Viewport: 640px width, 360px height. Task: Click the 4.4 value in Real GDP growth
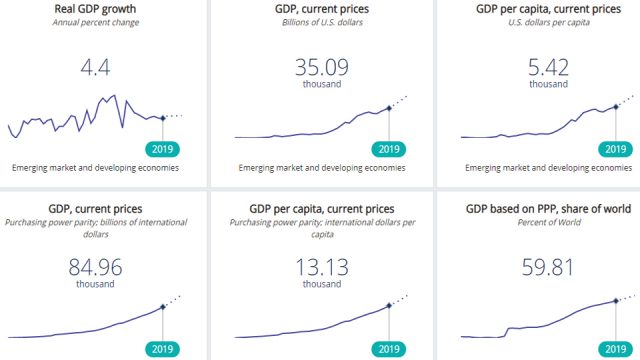(x=96, y=67)
